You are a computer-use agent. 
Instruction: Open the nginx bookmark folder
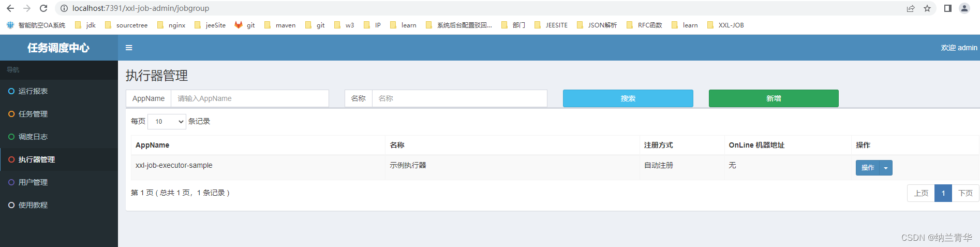[x=171, y=25]
